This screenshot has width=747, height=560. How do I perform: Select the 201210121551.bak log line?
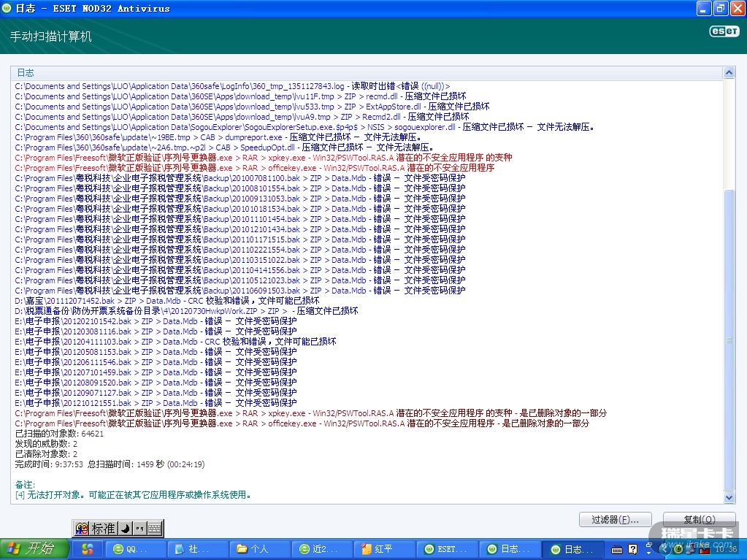pos(156,403)
